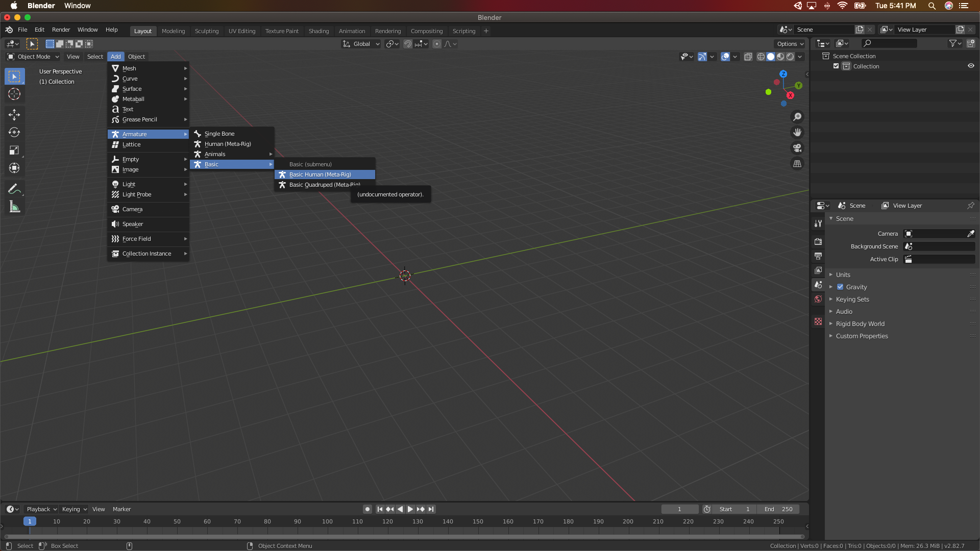This screenshot has width=980, height=551.
Task: Open the Object Mode dropdown
Action: 33,57
